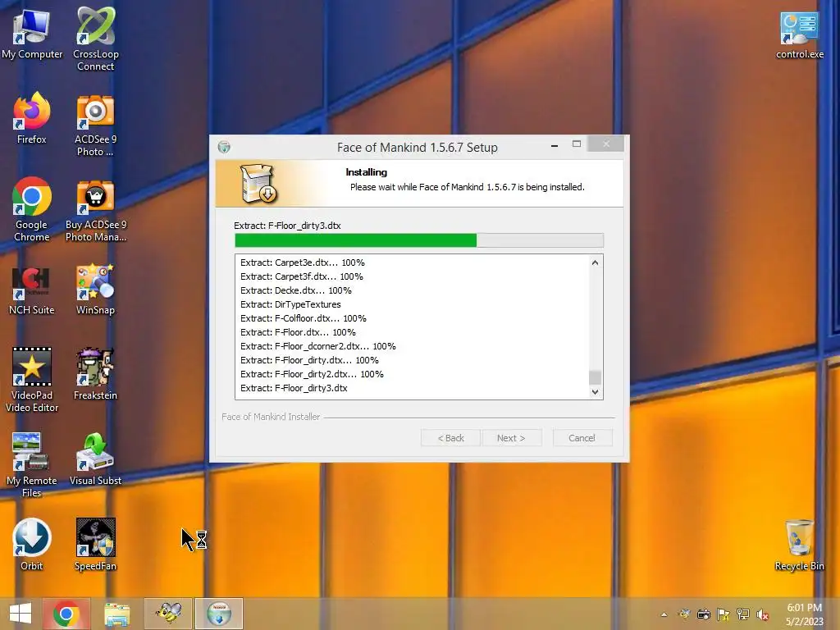This screenshot has height=630, width=840.
Task: Select the Google Chrome desktop shortcut
Action: coord(32,210)
